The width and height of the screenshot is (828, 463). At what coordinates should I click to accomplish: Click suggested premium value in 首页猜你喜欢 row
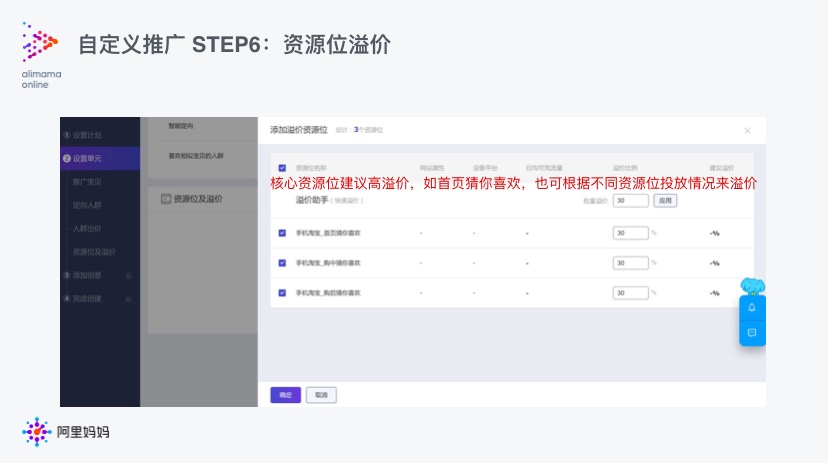pyautogui.click(x=714, y=233)
